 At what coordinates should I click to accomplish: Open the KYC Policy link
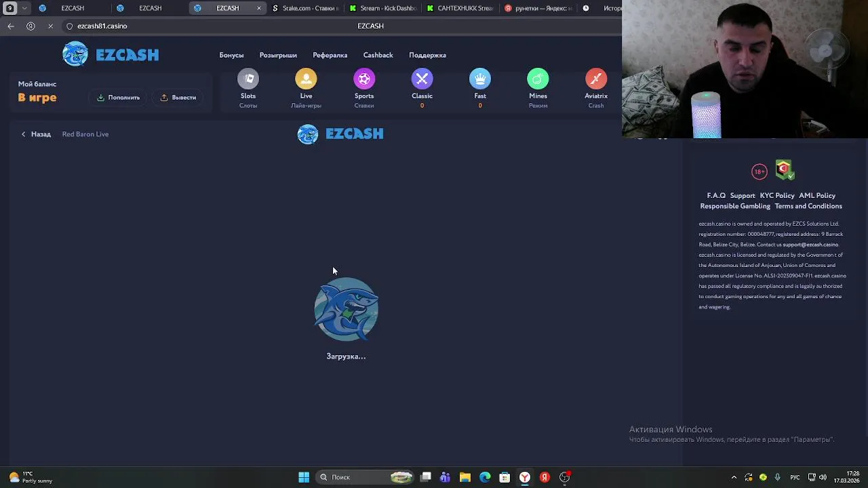777,195
